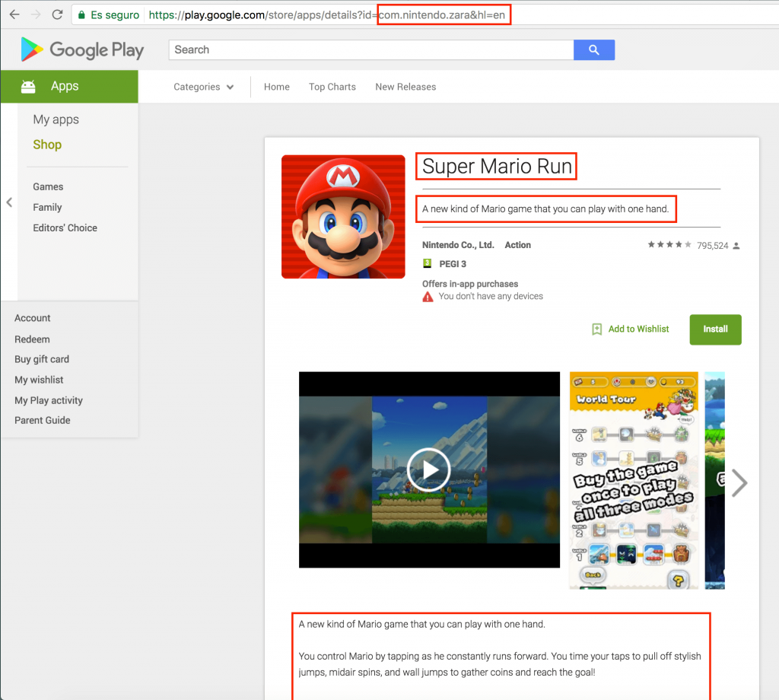This screenshot has width=779, height=700.
Task: Open the Parent Guide link
Action: coord(43,420)
